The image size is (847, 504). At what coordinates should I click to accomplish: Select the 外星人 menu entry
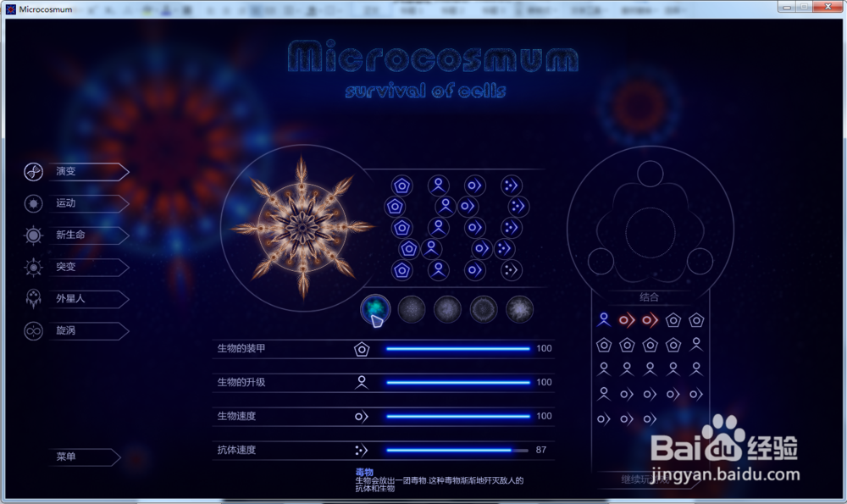tap(89, 299)
